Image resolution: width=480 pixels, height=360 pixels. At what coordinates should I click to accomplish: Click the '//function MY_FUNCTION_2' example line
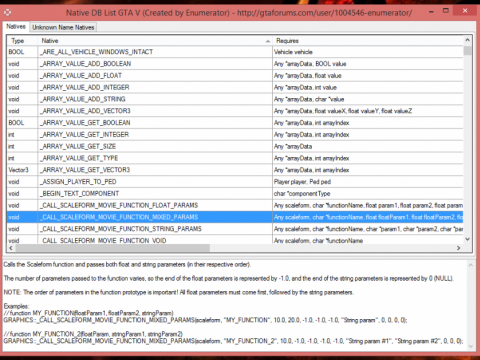tap(93, 334)
